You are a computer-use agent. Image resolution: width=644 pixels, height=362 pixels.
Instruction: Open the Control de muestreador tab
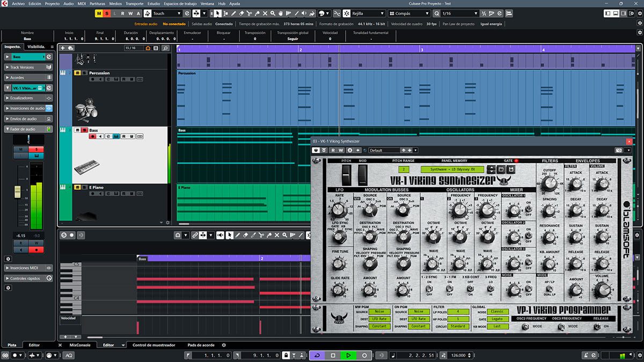pyautogui.click(x=154, y=345)
